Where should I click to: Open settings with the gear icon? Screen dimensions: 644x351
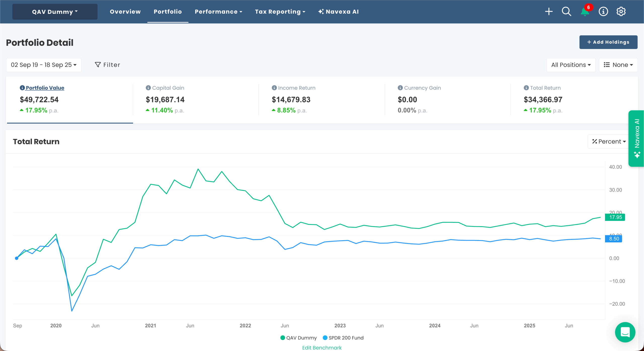(621, 12)
